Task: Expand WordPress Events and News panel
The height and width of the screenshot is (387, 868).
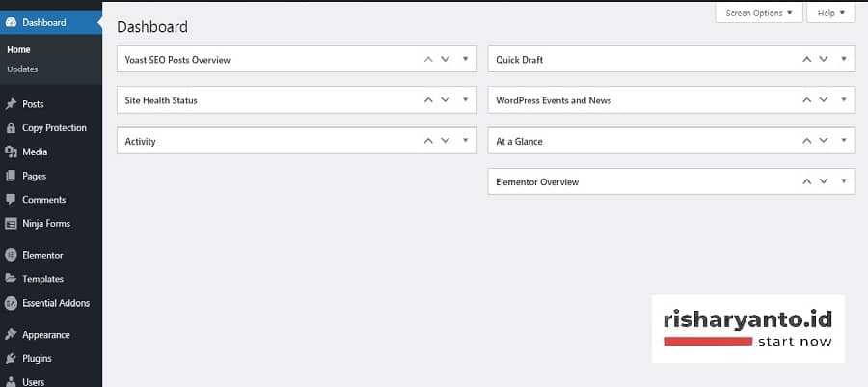Action: click(x=844, y=99)
